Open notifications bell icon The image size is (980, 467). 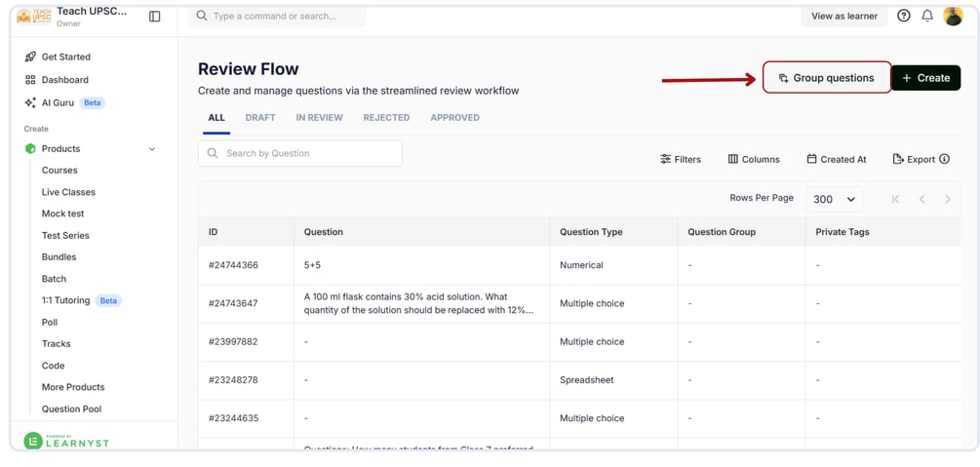[927, 16]
